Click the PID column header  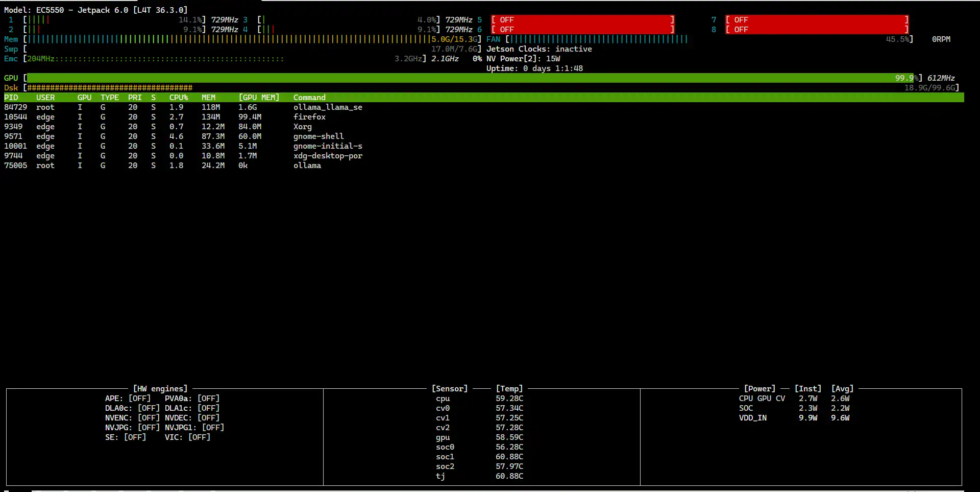click(x=11, y=98)
